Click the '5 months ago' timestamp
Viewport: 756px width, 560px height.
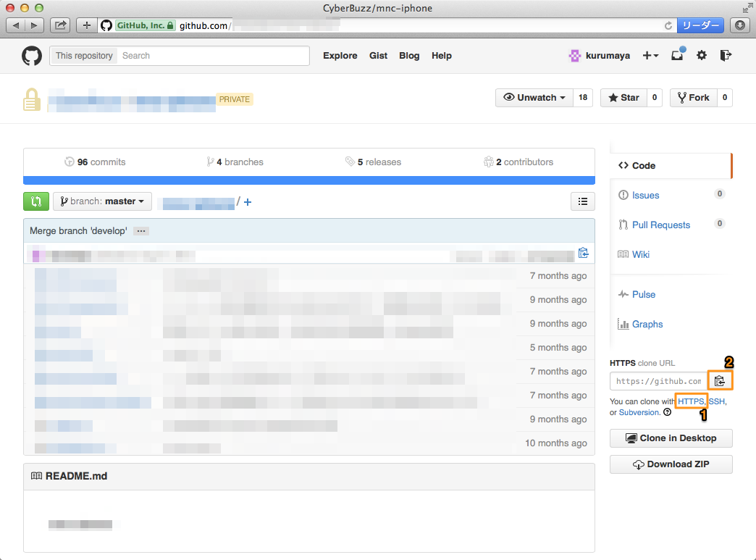click(x=558, y=347)
